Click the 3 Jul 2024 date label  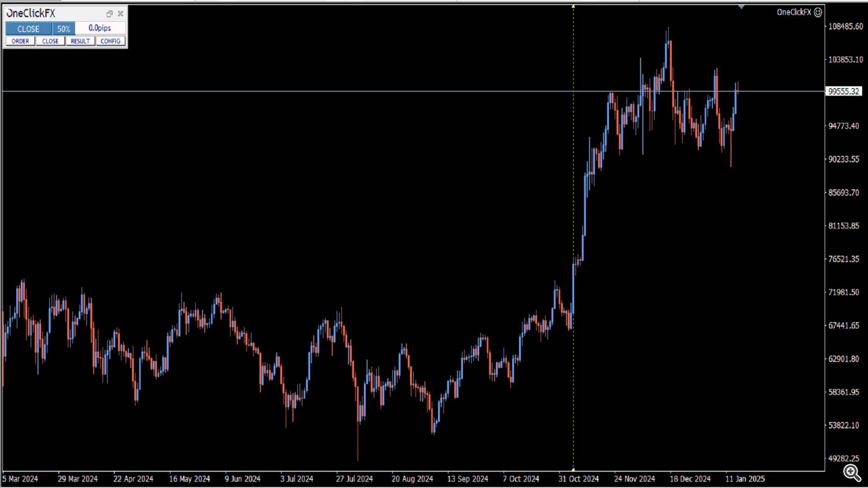tap(296, 479)
